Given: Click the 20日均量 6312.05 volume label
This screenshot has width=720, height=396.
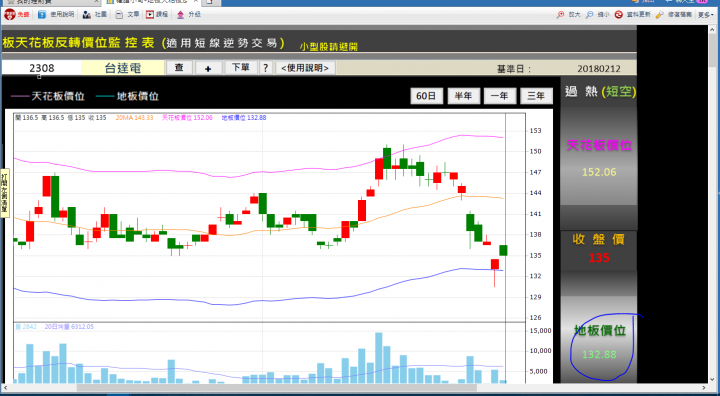Looking at the screenshot, I should click(x=69, y=327).
